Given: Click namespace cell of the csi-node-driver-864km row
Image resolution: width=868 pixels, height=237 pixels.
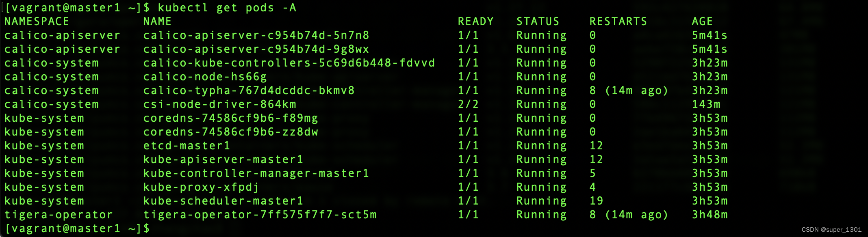Looking at the screenshot, I should (x=52, y=104).
